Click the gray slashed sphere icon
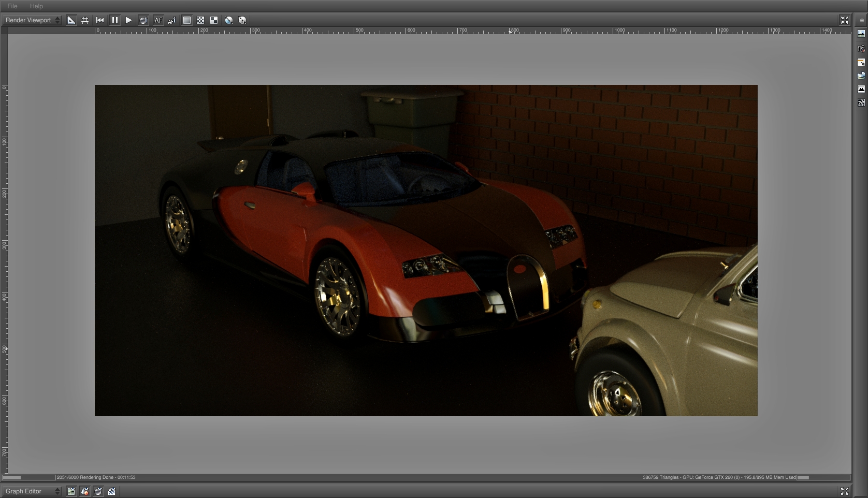868x498 pixels. (x=242, y=20)
